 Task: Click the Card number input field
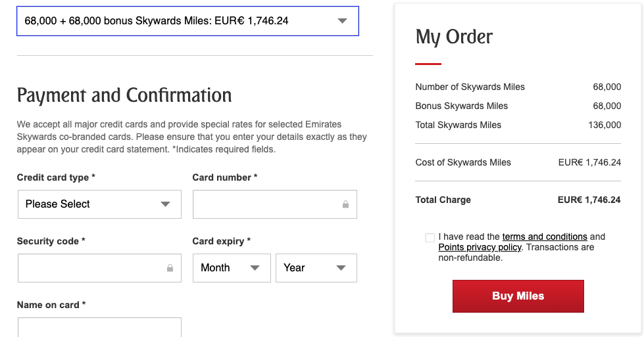(275, 204)
